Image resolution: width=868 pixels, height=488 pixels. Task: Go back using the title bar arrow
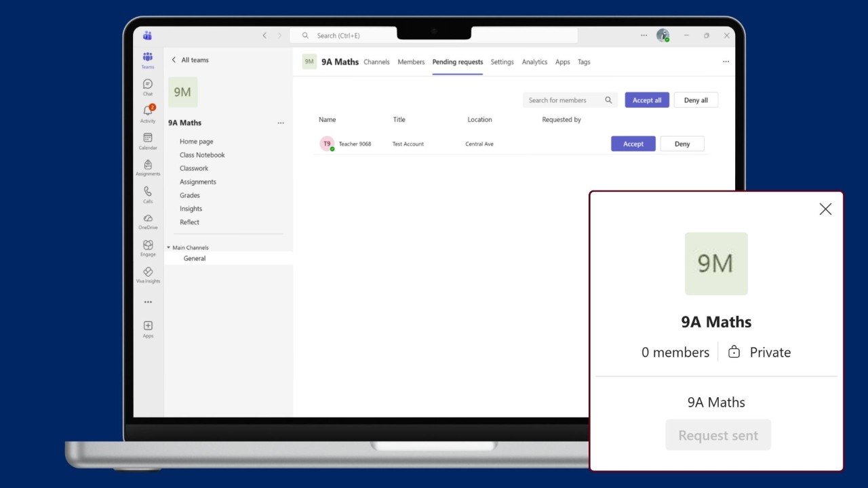click(x=264, y=35)
